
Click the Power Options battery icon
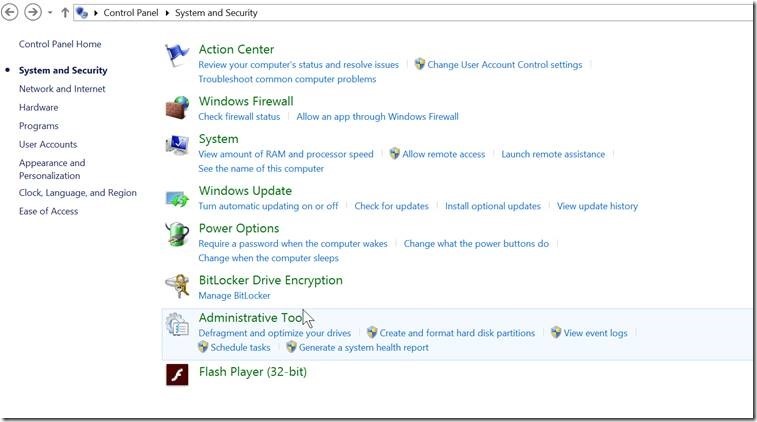pyautogui.click(x=177, y=234)
